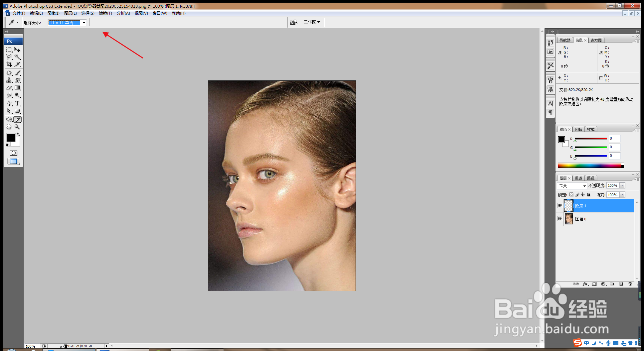Image resolution: width=644 pixels, height=351 pixels.
Task: Open the Layers panel options menu
Action: (637, 179)
